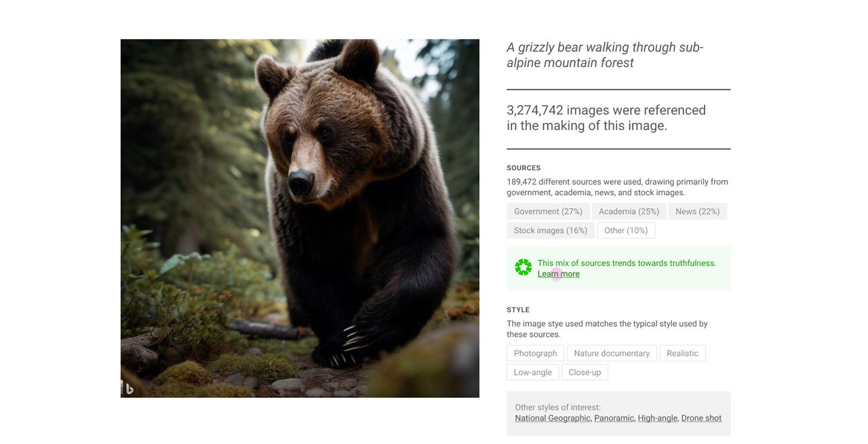This screenshot has height=444, width=868.
Task: Open the National Geographic style link
Action: coord(553,418)
